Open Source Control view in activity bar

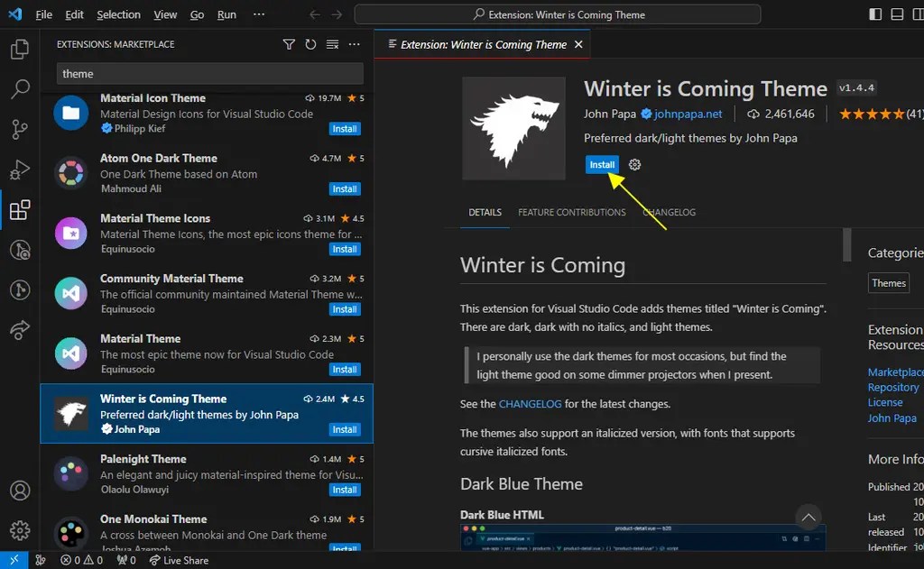(x=20, y=129)
